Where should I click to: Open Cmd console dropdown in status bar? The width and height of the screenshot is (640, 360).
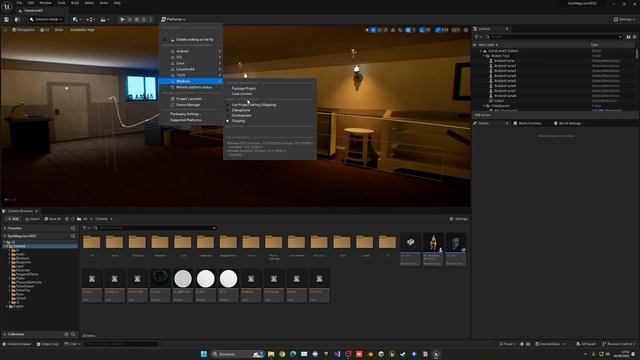(72, 344)
